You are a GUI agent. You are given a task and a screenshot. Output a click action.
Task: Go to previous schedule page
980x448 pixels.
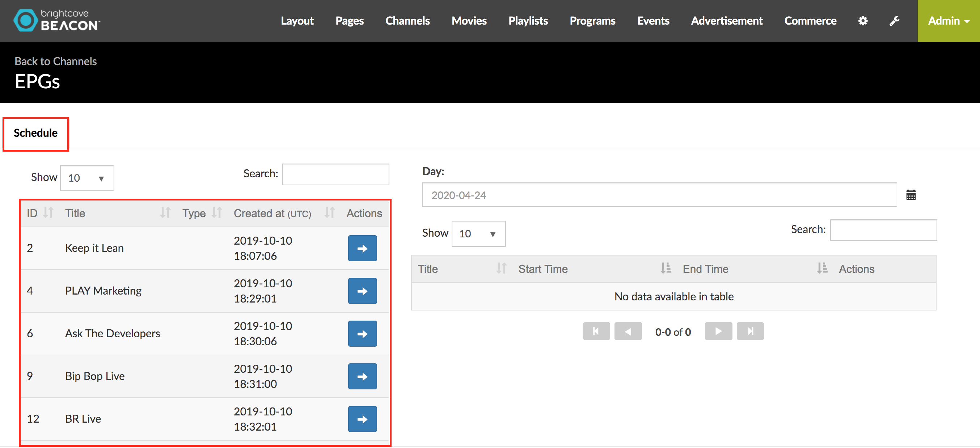tap(628, 331)
